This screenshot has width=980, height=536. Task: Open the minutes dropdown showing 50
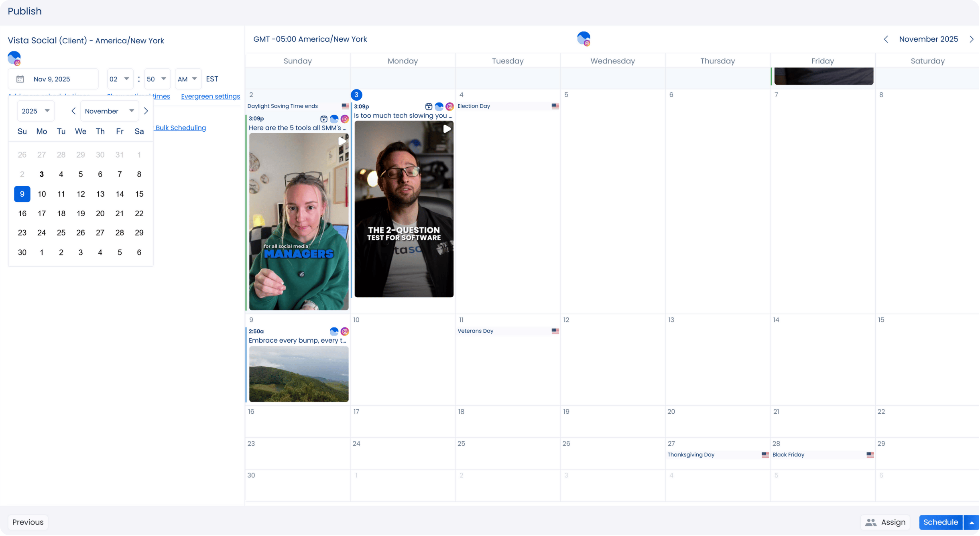point(157,79)
